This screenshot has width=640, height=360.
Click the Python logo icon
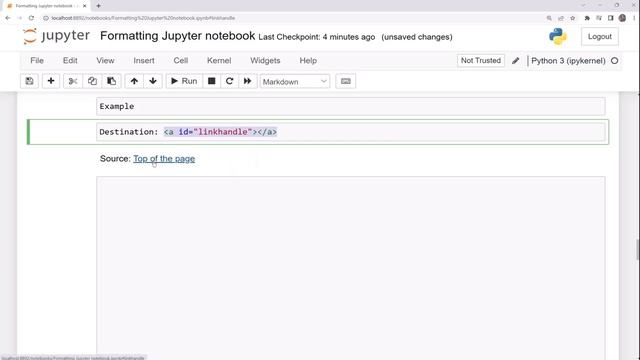tap(558, 36)
